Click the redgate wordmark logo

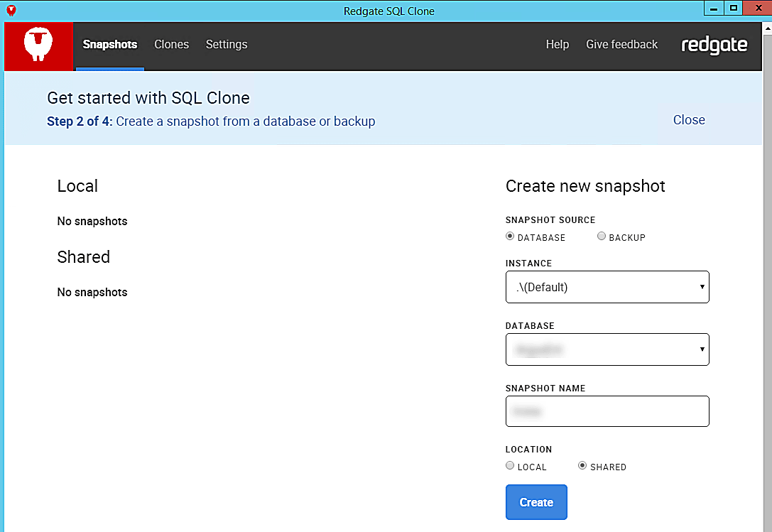pos(714,45)
